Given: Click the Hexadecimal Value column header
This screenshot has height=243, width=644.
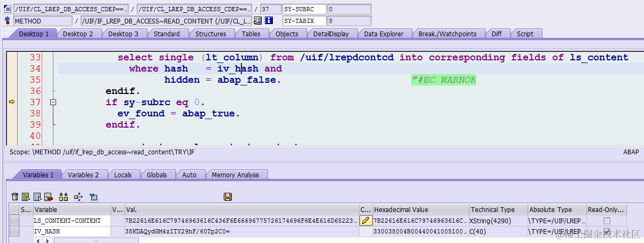Looking at the screenshot, I should coord(420,209).
